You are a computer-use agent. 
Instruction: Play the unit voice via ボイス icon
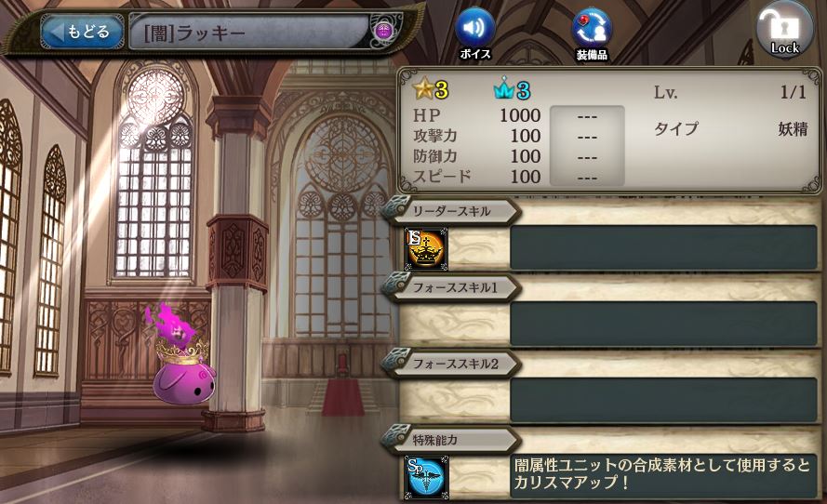(x=474, y=33)
